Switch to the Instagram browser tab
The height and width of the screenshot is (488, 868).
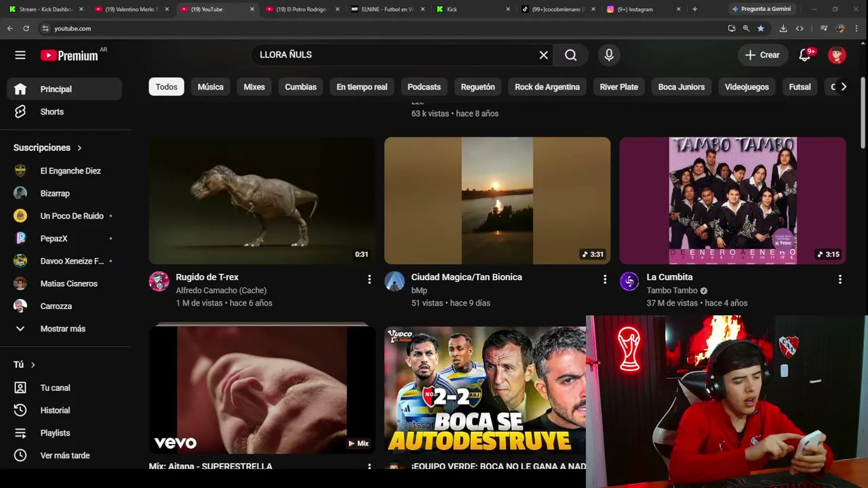(643, 9)
